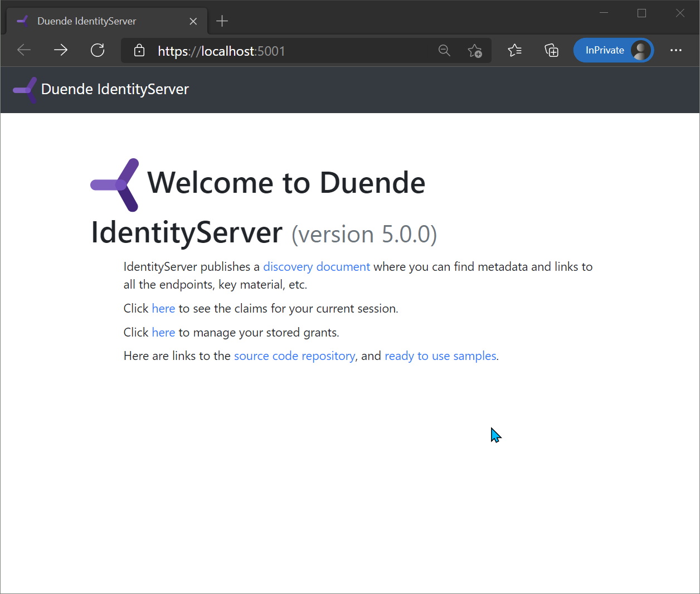
Task: Minimize the browser window
Action: tap(604, 13)
